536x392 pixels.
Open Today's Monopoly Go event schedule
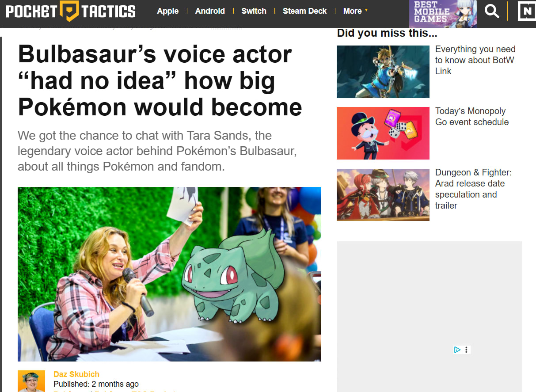point(472,117)
